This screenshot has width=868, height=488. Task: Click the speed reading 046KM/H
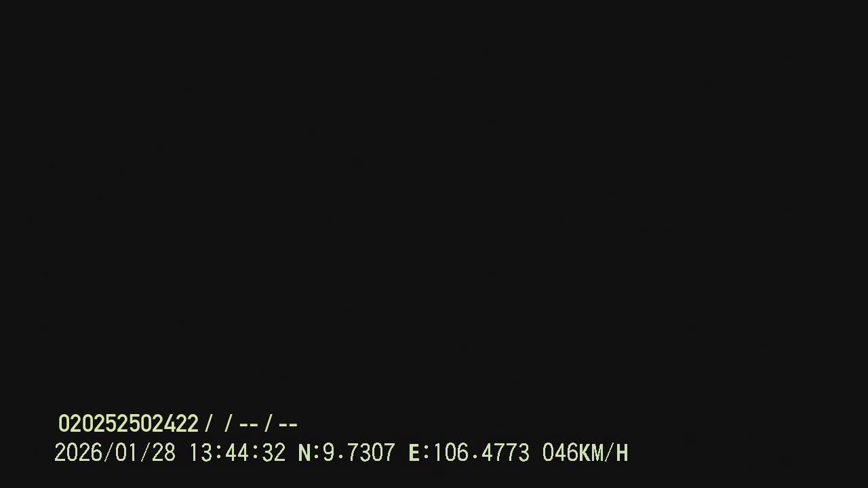(585, 453)
